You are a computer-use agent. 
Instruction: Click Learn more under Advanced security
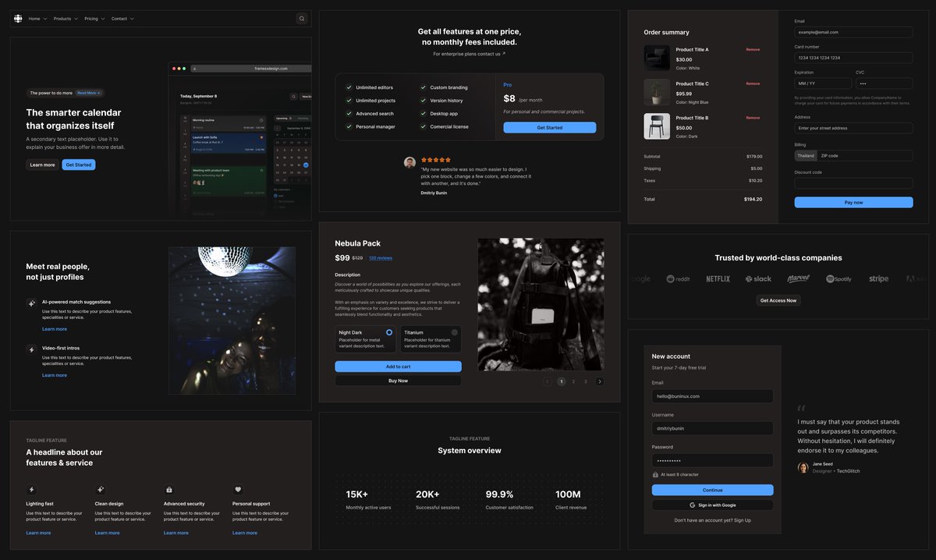[176, 533]
